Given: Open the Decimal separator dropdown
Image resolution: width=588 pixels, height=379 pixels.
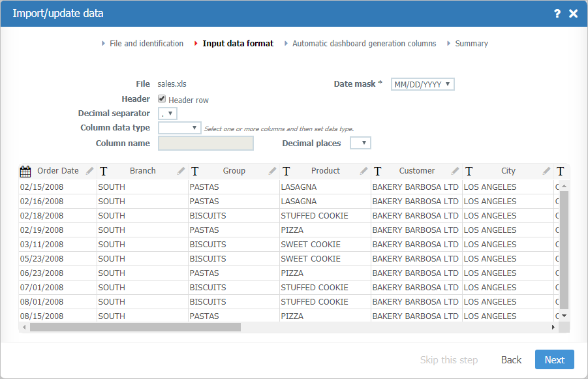Looking at the screenshot, I should pos(168,113).
